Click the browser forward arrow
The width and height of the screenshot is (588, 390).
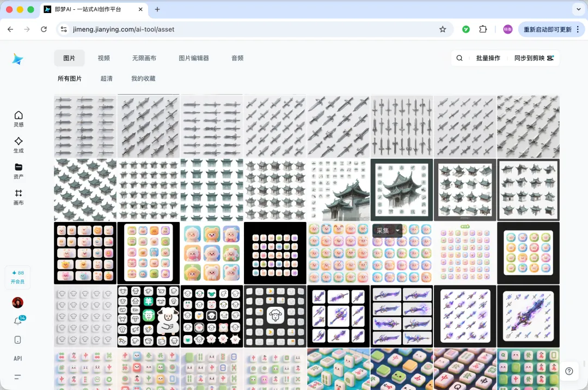tap(27, 29)
